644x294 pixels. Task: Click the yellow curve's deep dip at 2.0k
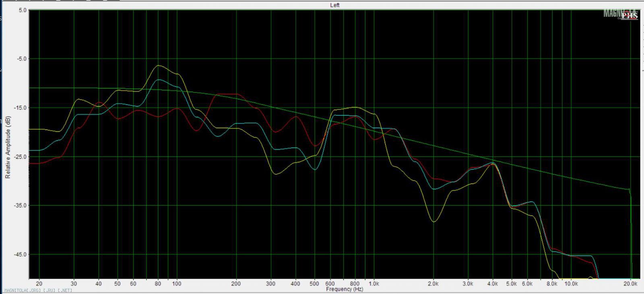[x=433, y=221]
